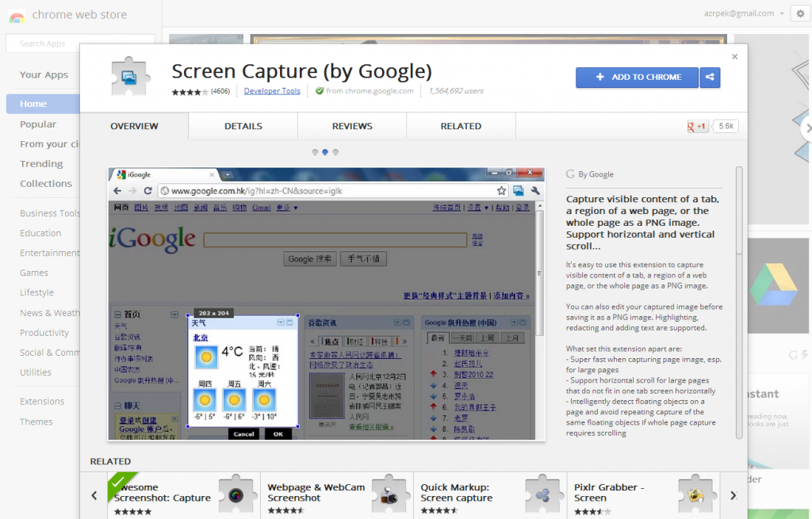Switch to the Reviews tab

coord(352,126)
